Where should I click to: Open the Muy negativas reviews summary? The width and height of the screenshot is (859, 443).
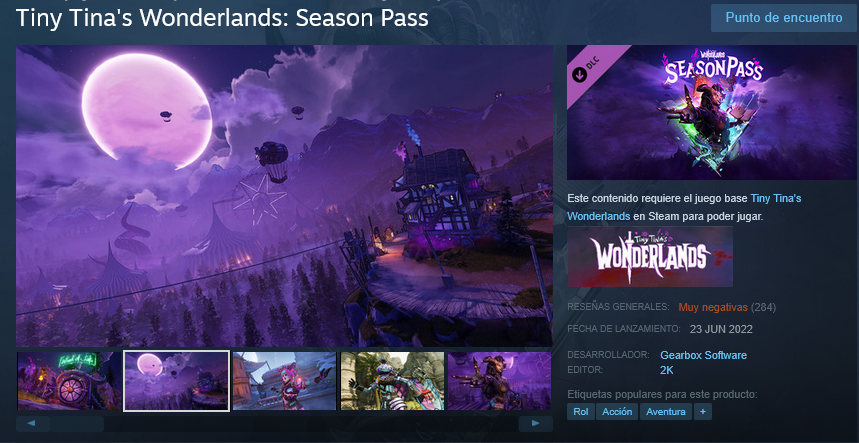713,307
